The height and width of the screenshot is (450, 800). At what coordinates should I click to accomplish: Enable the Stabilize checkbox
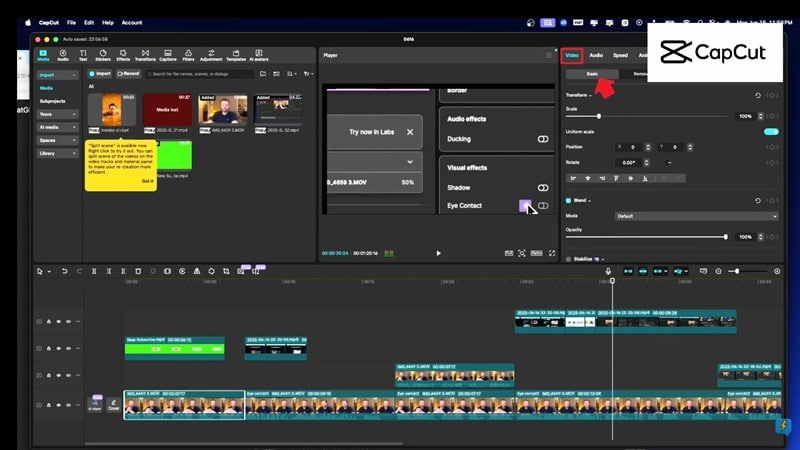pos(568,259)
